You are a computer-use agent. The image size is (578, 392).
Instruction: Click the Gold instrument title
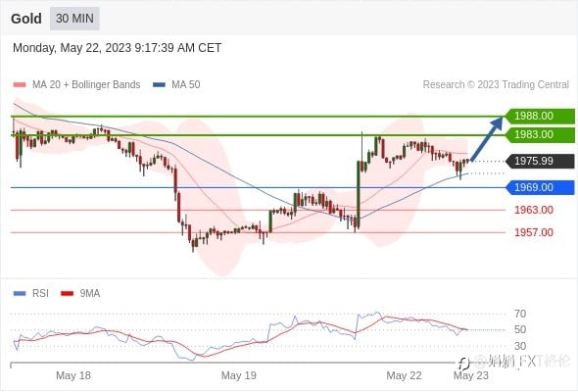tap(26, 19)
